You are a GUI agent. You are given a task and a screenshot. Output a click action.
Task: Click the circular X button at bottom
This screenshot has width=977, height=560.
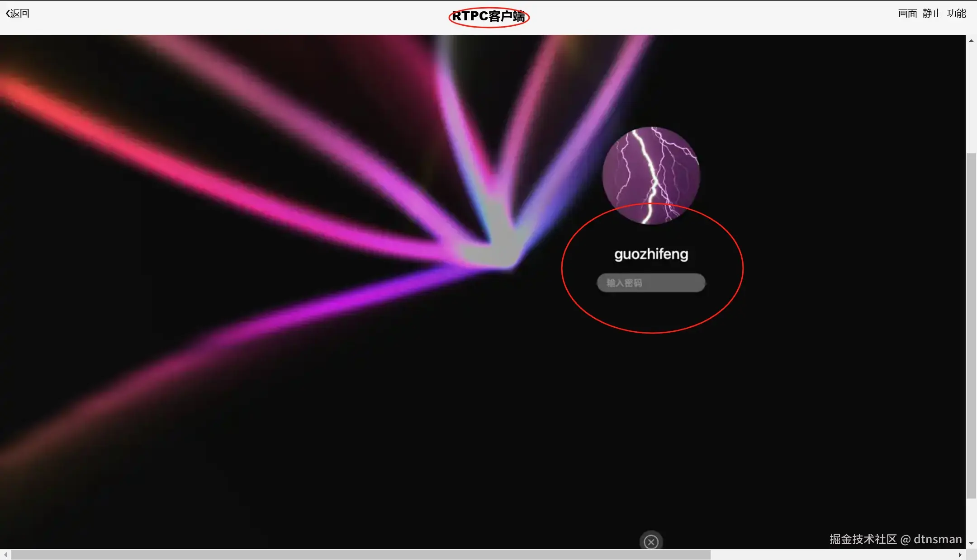[x=651, y=541]
